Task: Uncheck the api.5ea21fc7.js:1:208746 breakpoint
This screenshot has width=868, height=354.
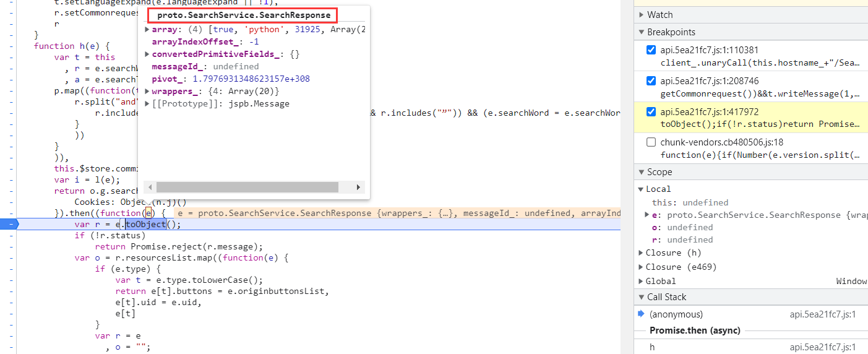Action: pyautogui.click(x=651, y=80)
